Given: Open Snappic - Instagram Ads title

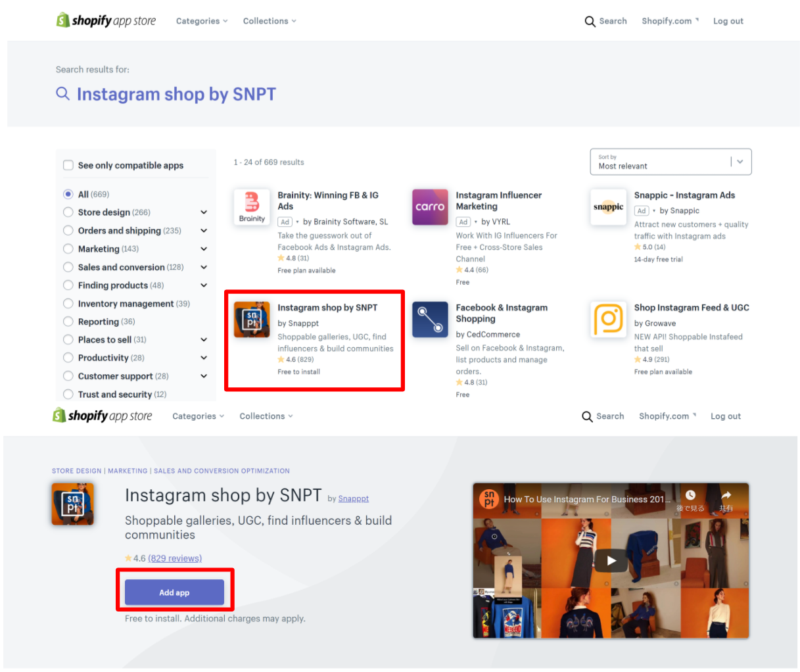Looking at the screenshot, I should (684, 195).
